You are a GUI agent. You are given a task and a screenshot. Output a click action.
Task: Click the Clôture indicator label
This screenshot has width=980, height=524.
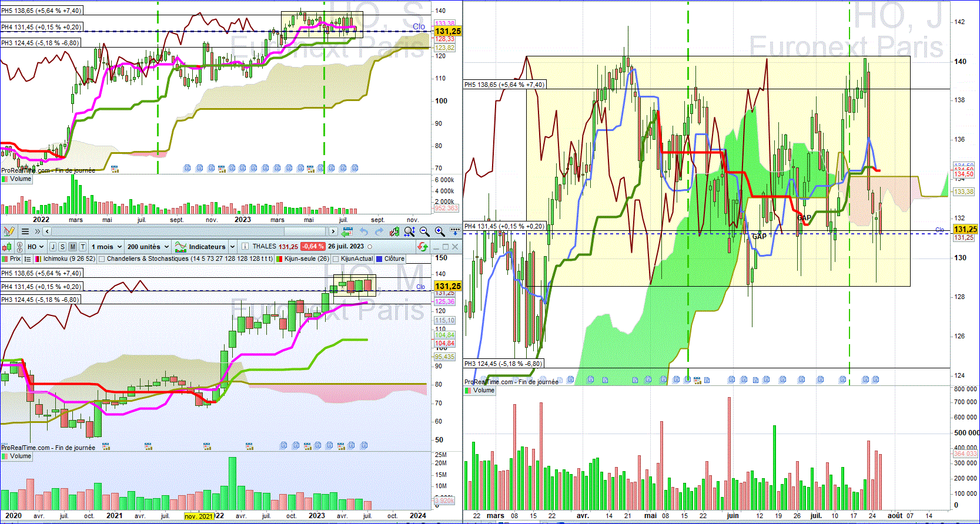click(x=394, y=258)
